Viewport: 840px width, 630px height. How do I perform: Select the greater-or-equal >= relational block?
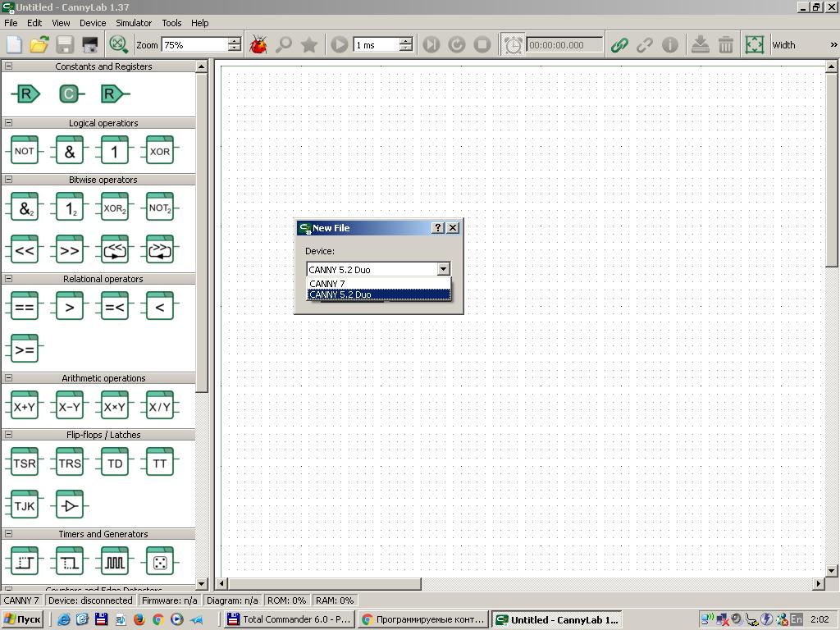coord(25,349)
